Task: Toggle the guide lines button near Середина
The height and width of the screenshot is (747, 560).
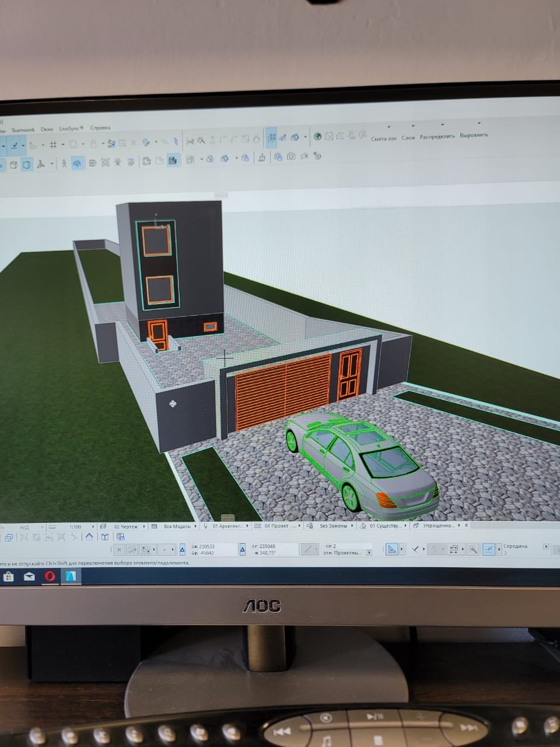Action: pos(489,549)
